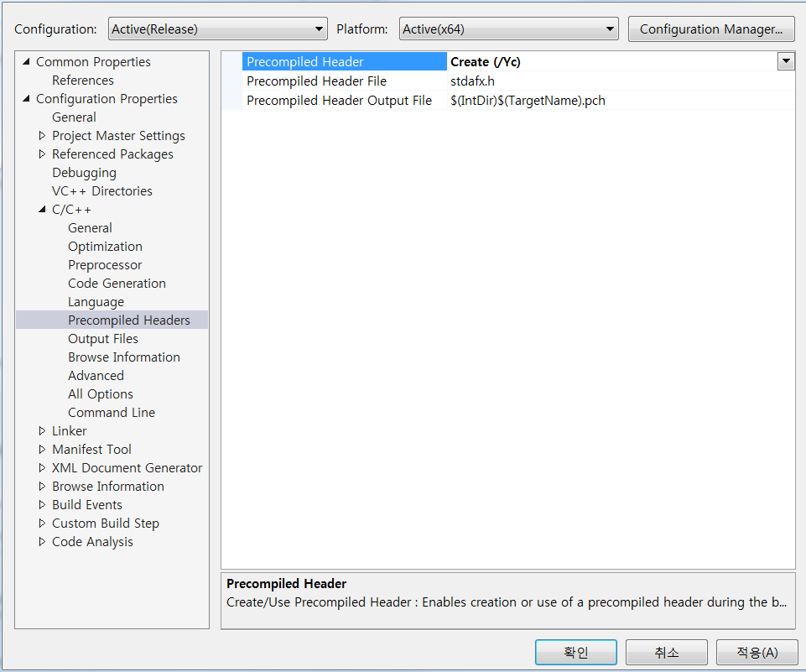This screenshot has width=806, height=672.
Task: Expand the Project Master Settings node
Action: tap(42, 136)
